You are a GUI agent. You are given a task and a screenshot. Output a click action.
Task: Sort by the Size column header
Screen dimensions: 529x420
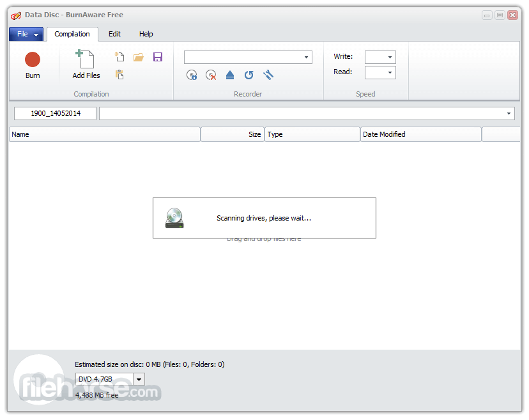tap(233, 134)
